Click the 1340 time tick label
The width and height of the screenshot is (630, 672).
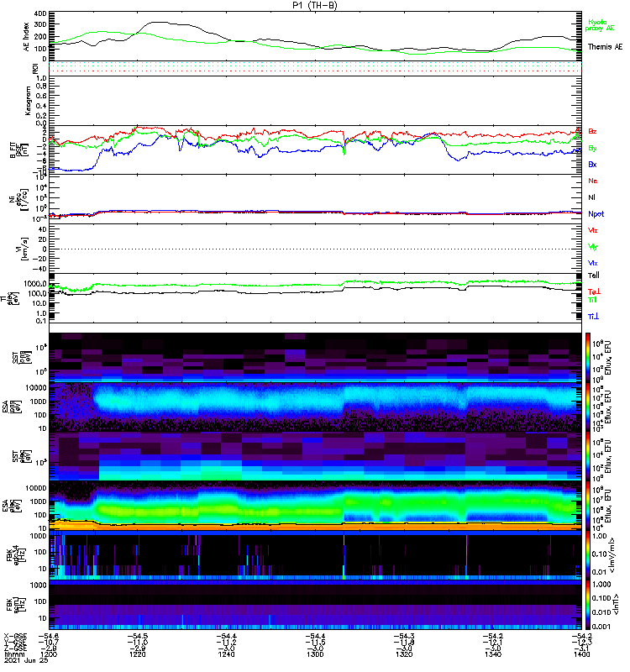coord(493,654)
